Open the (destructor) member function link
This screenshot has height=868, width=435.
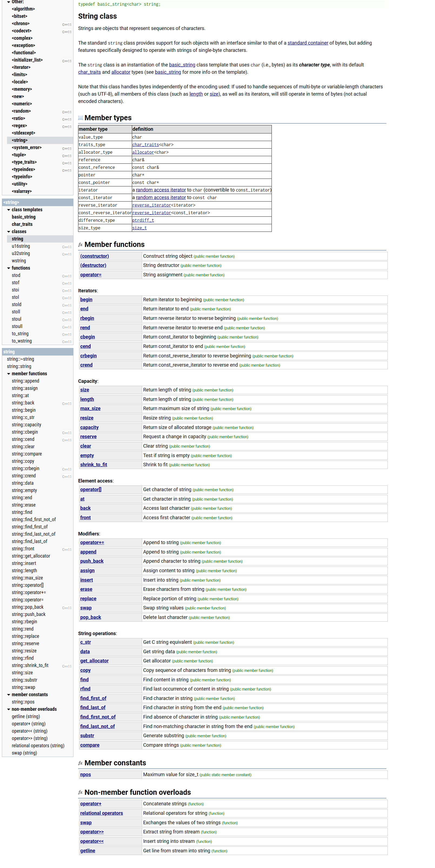click(93, 266)
